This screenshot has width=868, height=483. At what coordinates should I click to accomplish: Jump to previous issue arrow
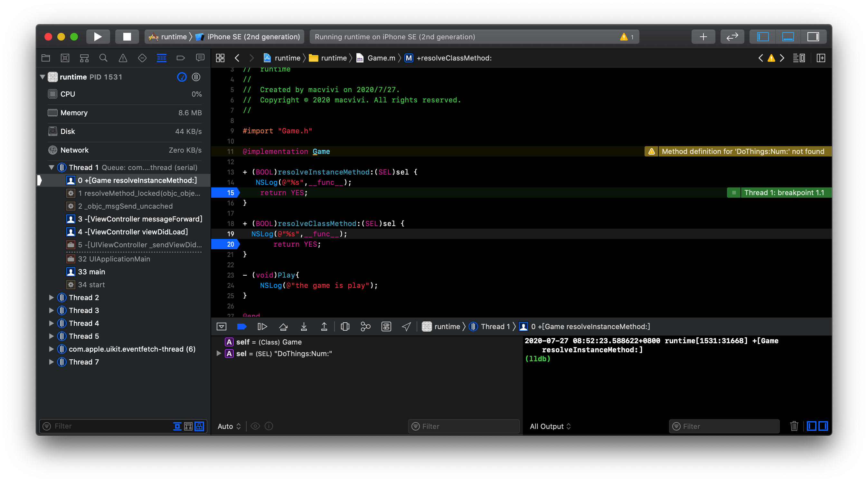(760, 58)
